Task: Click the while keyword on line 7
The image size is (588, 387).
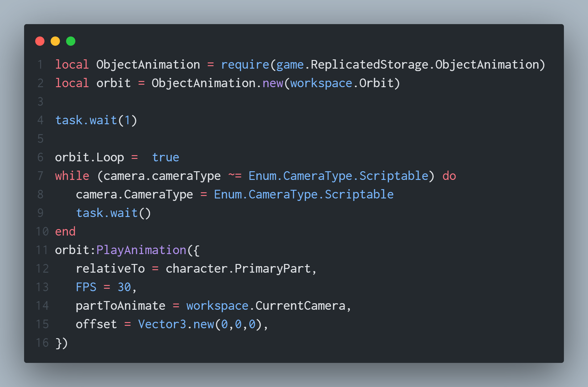Action: 72,176
